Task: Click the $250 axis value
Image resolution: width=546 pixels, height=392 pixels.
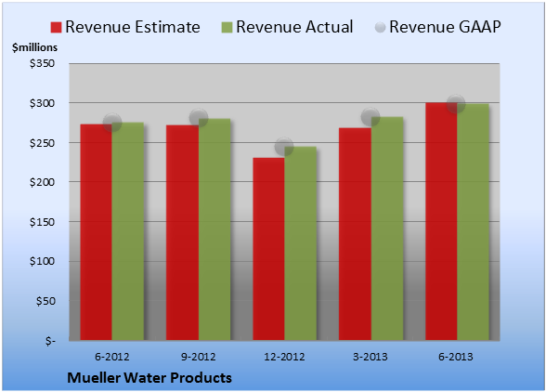Action: coord(42,143)
